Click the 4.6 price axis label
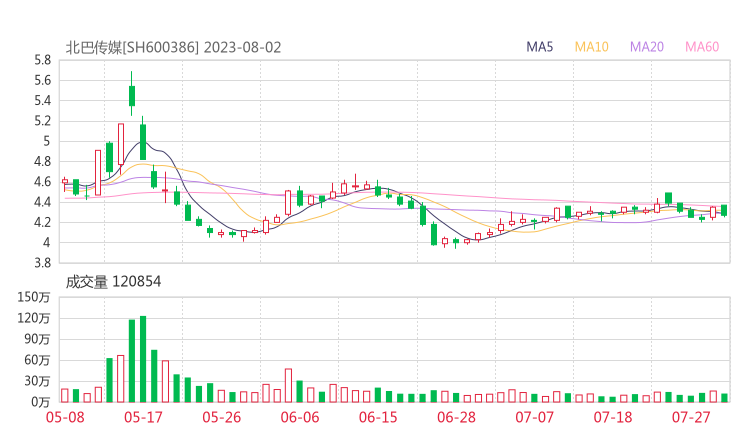The height and width of the screenshot is (440, 740). click(42, 182)
